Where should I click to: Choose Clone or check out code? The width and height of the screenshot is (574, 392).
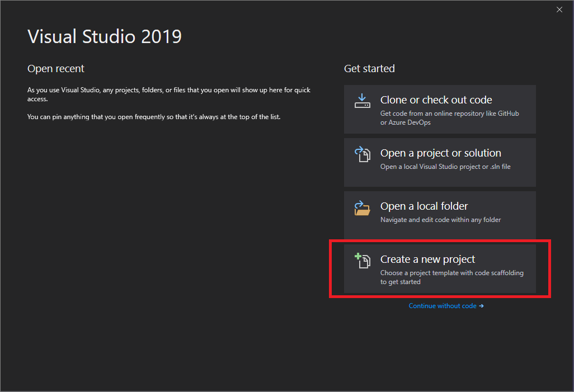(x=439, y=109)
